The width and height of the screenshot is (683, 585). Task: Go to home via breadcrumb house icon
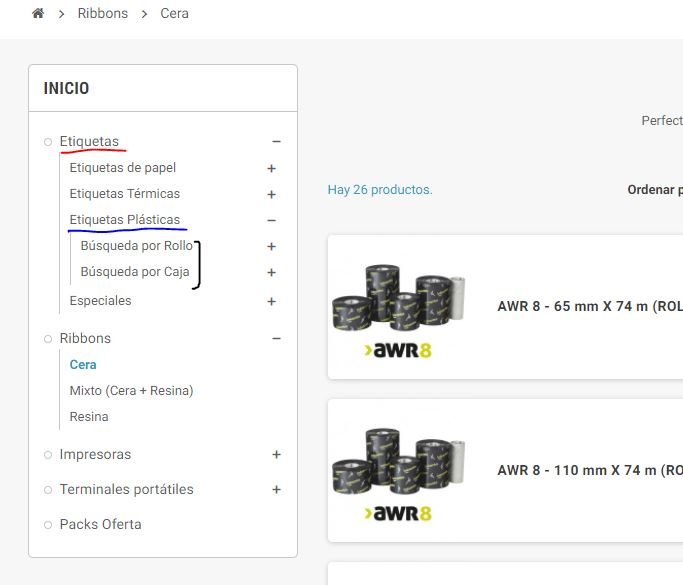[x=38, y=13]
